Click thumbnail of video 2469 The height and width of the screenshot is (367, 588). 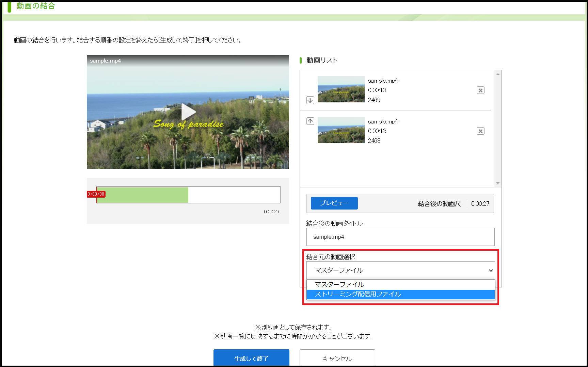point(341,89)
